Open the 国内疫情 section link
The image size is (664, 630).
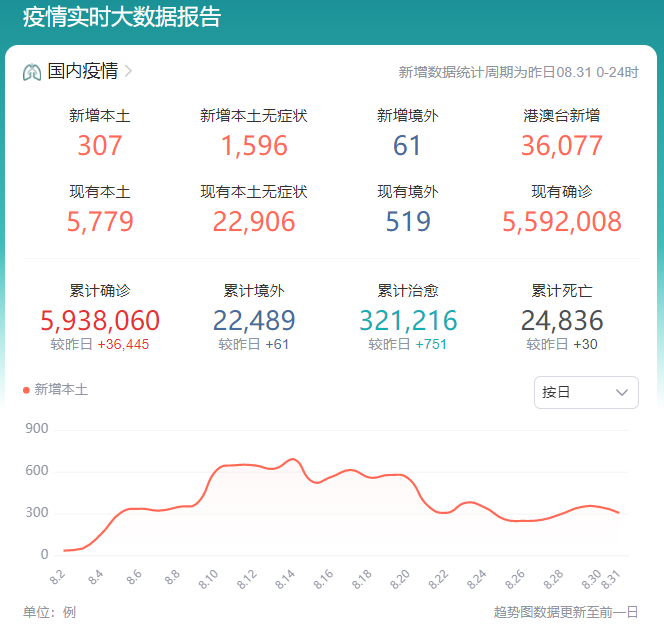coord(83,71)
